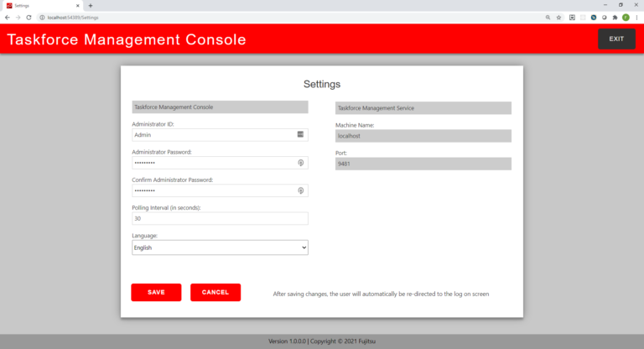Click the key icon in Administrator Password field
Viewport: 644px width, 349px height.
pyautogui.click(x=301, y=163)
